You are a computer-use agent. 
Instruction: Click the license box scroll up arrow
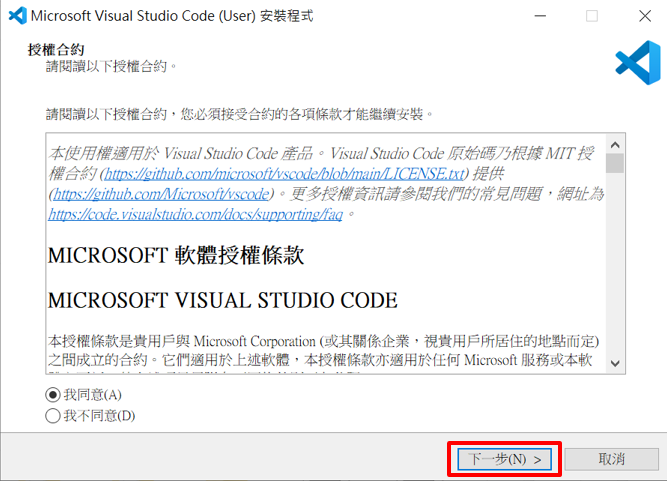(x=615, y=145)
